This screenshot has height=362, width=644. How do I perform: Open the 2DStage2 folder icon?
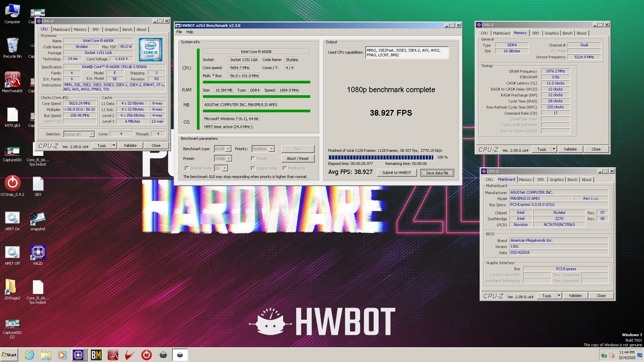click(12, 290)
